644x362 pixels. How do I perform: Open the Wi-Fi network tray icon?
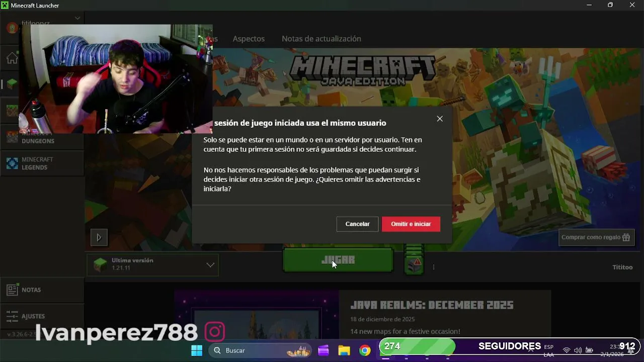(x=567, y=350)
